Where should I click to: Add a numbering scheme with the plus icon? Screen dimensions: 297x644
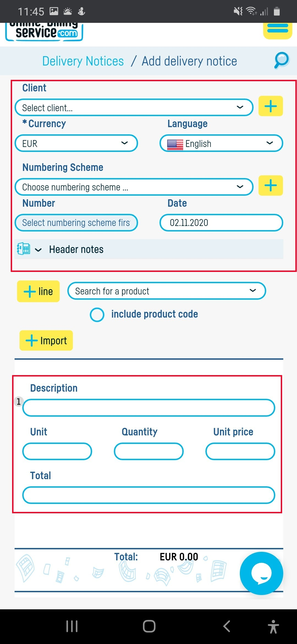tap(270, 185)
